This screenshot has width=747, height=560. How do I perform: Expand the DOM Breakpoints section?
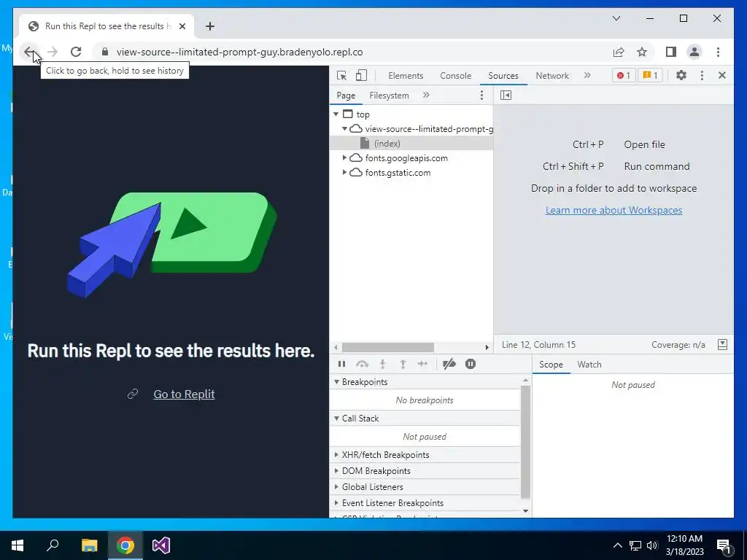[x=337, y=471]
